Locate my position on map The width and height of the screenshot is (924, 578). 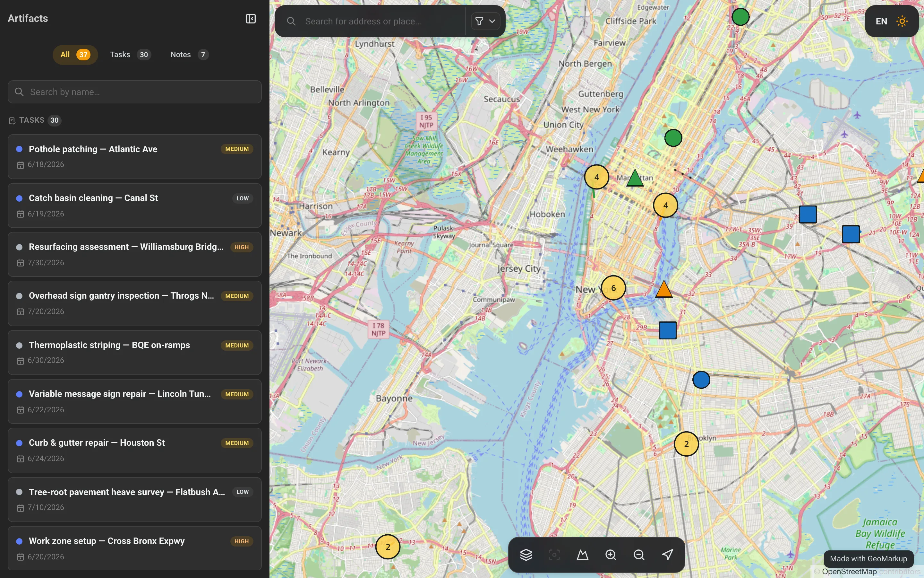click(667, 555)
